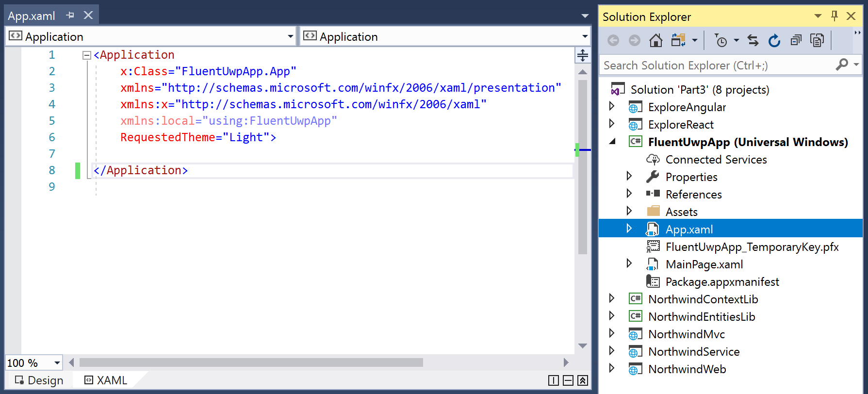Expand the Assets folder
The width and height of the screenshot is (868, 394).
pos(629,211)
